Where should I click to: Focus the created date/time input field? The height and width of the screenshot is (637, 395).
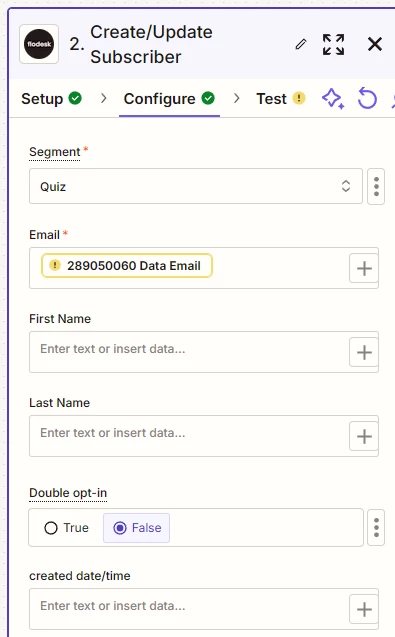[x=189, y=609]
